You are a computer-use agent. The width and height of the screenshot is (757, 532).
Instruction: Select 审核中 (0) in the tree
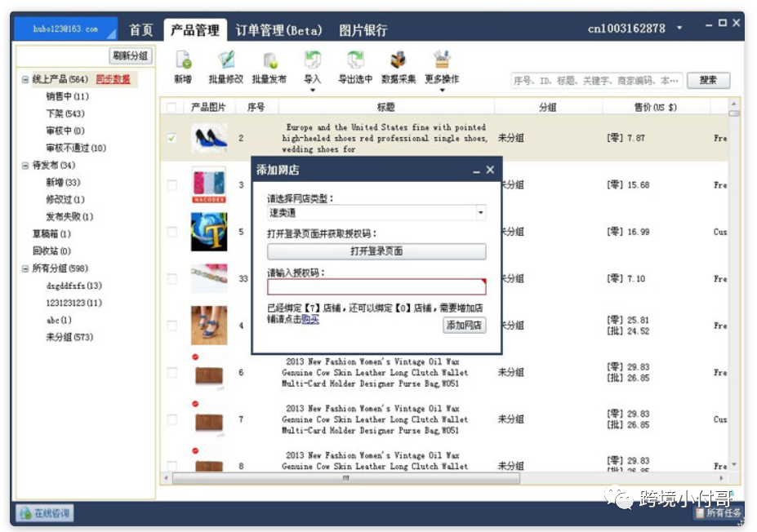65,131
